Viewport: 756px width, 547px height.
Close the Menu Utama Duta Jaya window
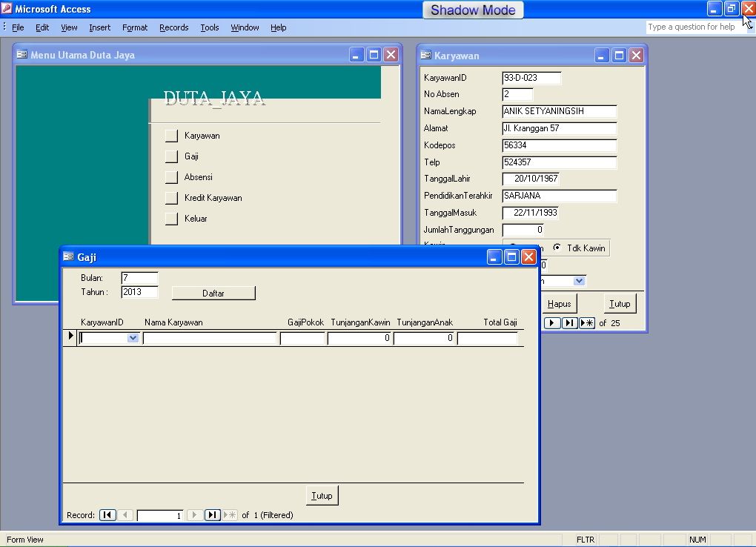tap(391, 55)
